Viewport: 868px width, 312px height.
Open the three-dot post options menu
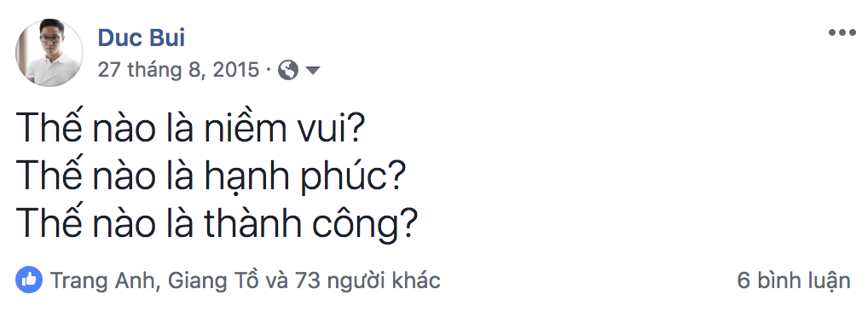click(842, 32)
